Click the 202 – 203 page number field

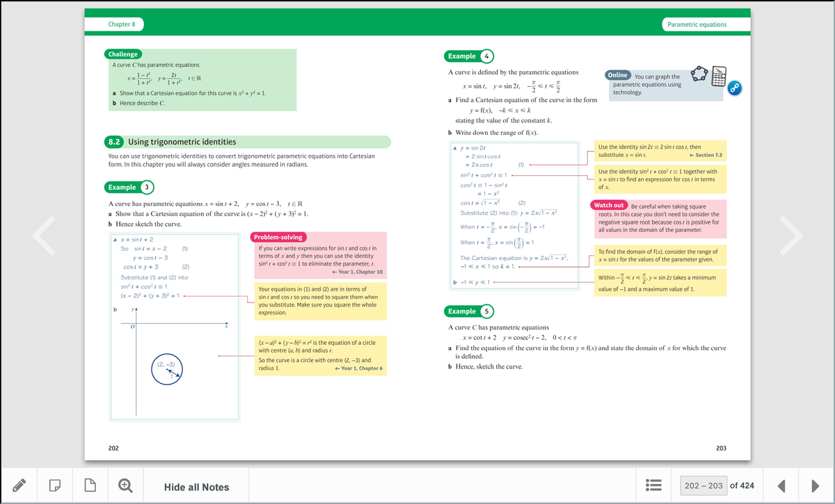tap(703, 485)
